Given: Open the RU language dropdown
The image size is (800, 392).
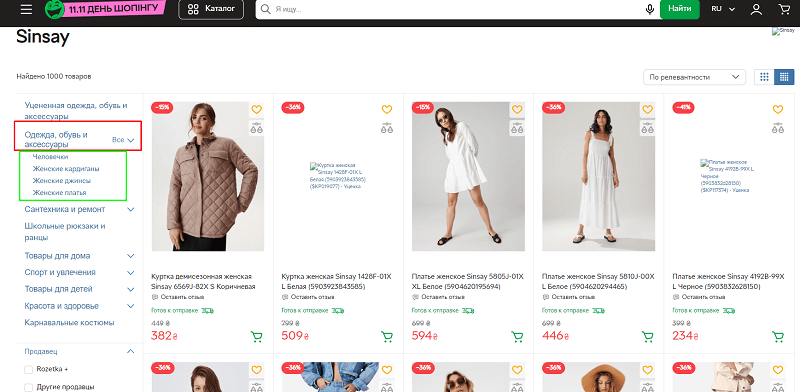Looking at the screenshot, I should pos(723,9).
